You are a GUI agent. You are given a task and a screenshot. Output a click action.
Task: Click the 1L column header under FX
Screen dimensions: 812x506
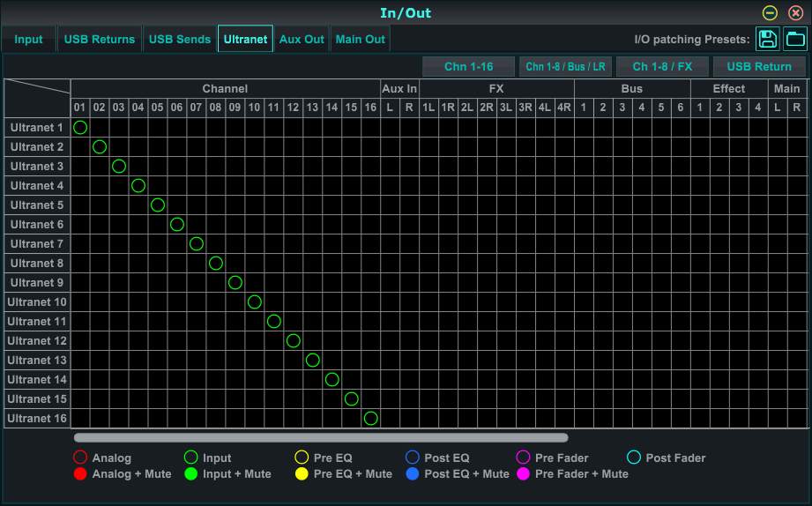point(428,108)
